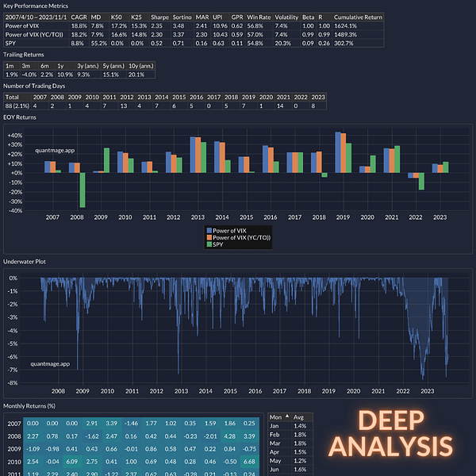Image resolution: width=476 pixels, height=476 pixels.
Task: Click the 3.48 Sortino value
Action: [178, 26]
